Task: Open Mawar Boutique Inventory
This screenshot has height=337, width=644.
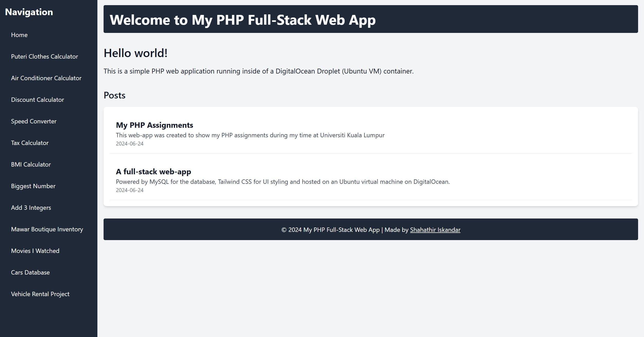Action: point(47,229)
